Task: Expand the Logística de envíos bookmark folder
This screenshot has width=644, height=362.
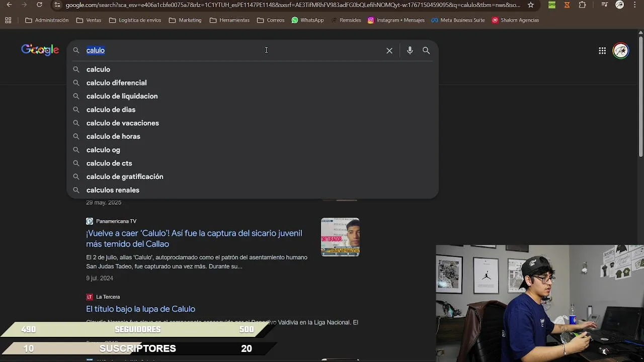Action: pyautogui.click(x=135, y=20)
